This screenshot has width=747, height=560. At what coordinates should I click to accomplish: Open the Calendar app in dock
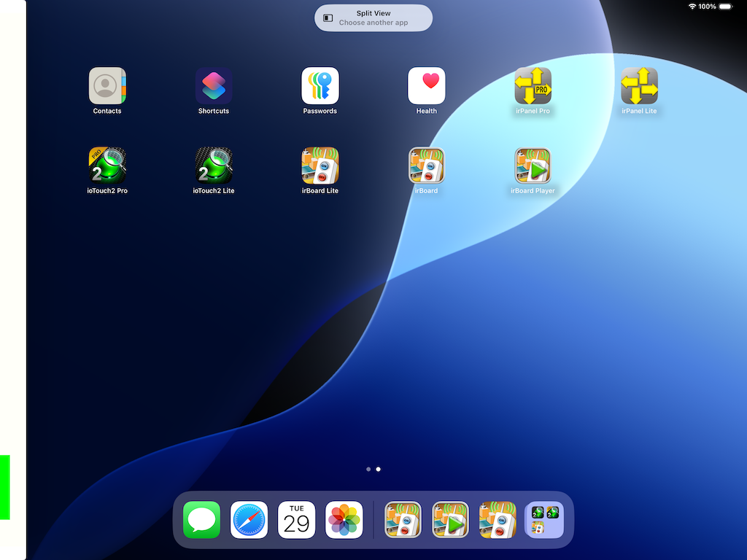coord(296,519)
